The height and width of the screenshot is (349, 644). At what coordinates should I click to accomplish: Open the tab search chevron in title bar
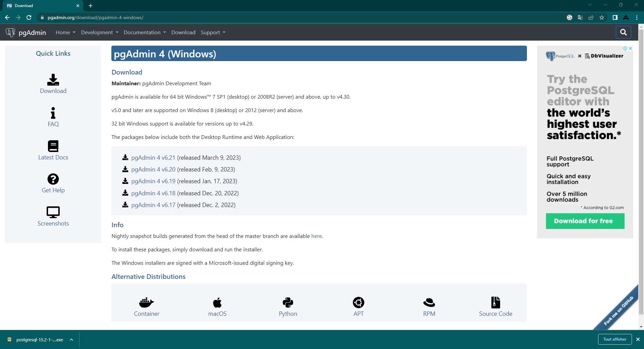590,5
